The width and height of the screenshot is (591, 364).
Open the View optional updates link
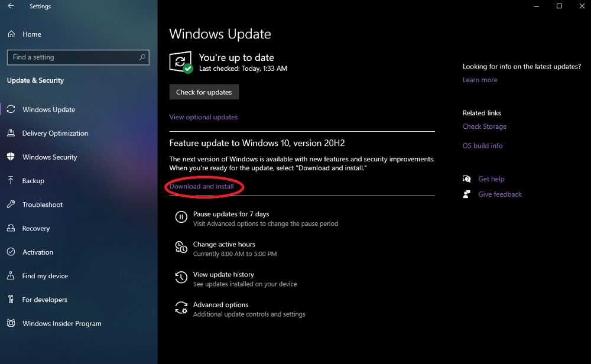point(203,117)
